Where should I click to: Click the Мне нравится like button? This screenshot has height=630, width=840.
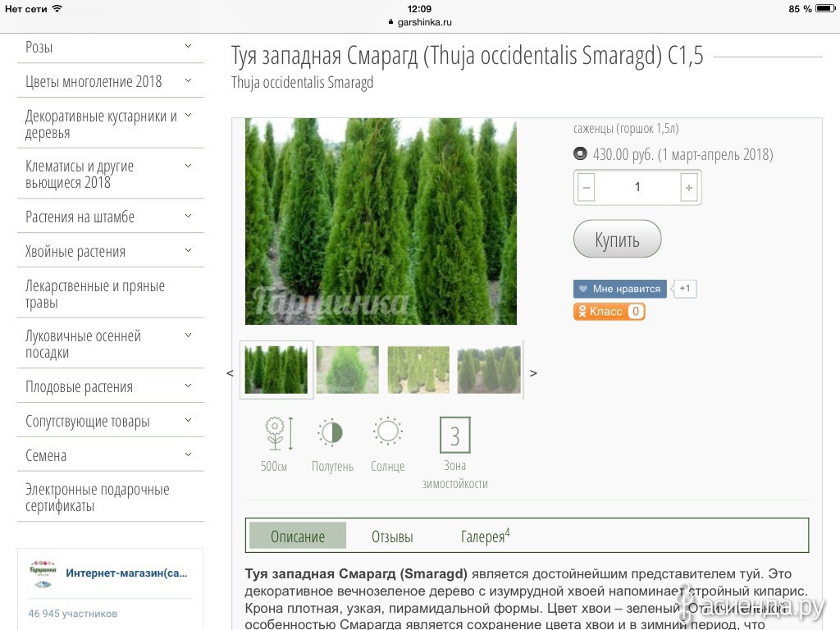[620, 289]
